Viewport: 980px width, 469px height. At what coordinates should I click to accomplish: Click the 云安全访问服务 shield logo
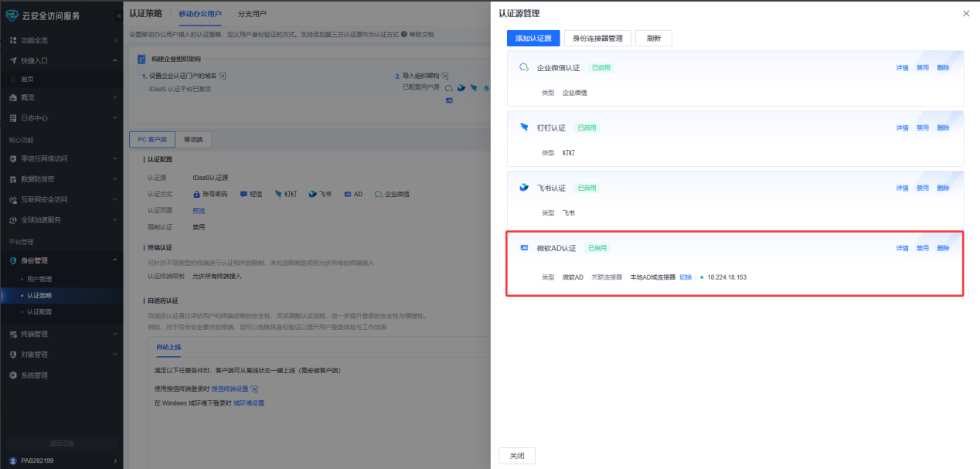coord(12,15)
